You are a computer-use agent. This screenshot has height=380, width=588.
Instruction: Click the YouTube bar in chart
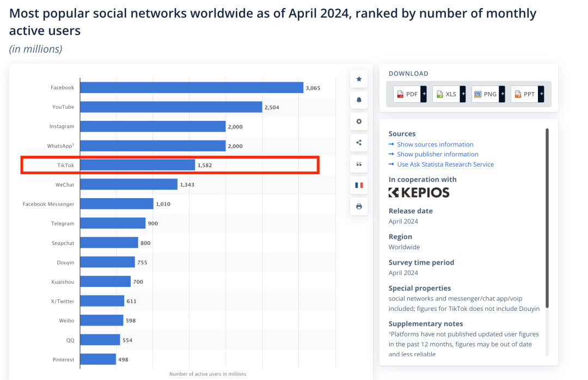[x=171, y=107]
